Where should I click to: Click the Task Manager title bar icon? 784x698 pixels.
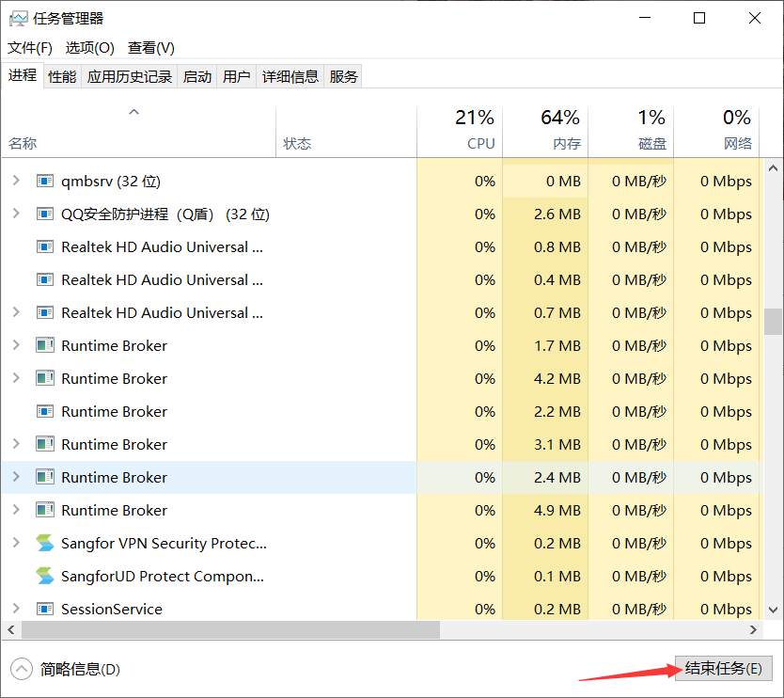point(19,19)
